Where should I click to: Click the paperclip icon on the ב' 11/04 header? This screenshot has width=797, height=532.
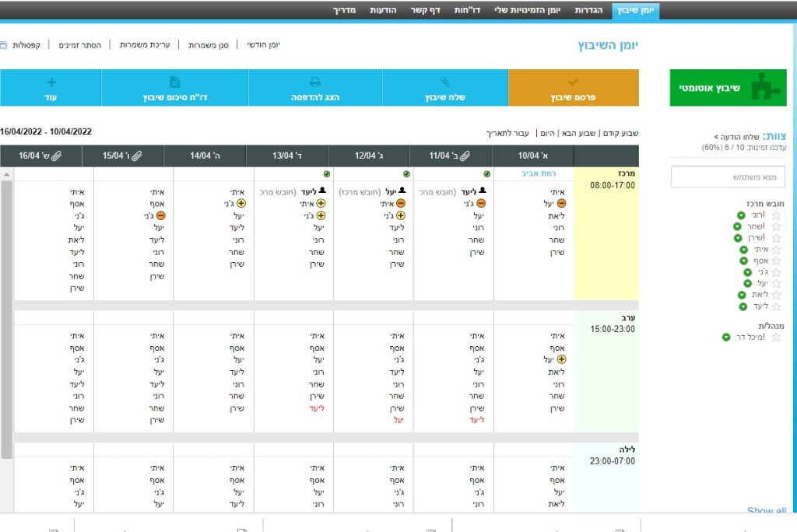[464, 156]
